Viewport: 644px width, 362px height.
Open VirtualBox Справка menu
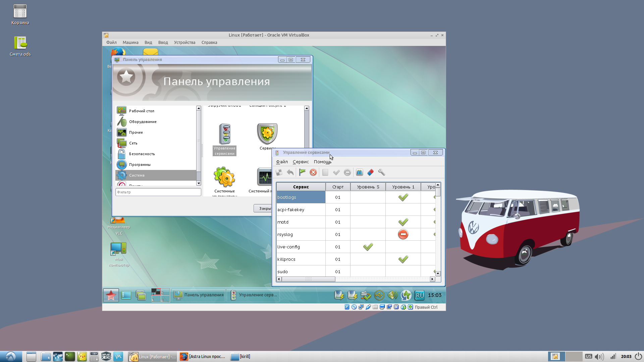(209, 43)
